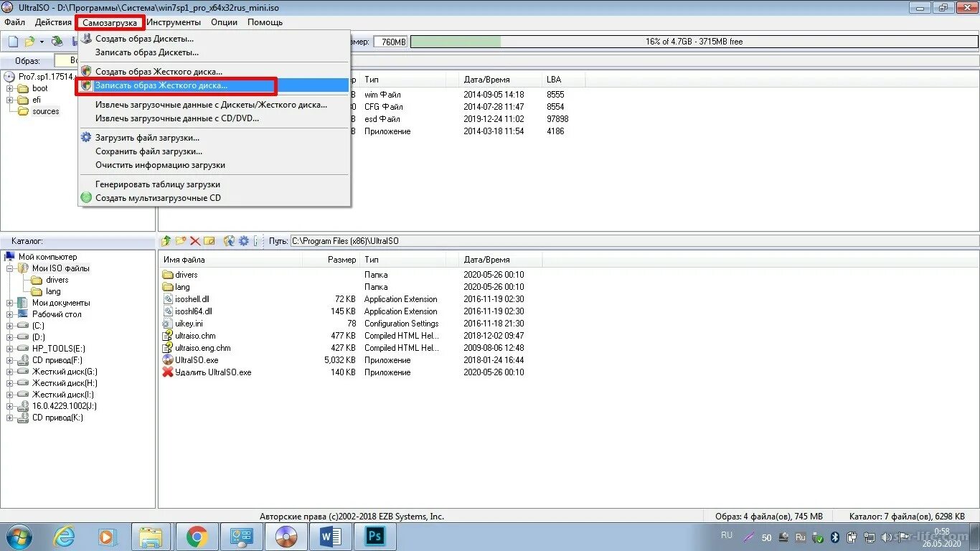Choose Записать образ Жесткого диска
980x551 pixels.
pos(215,85)
